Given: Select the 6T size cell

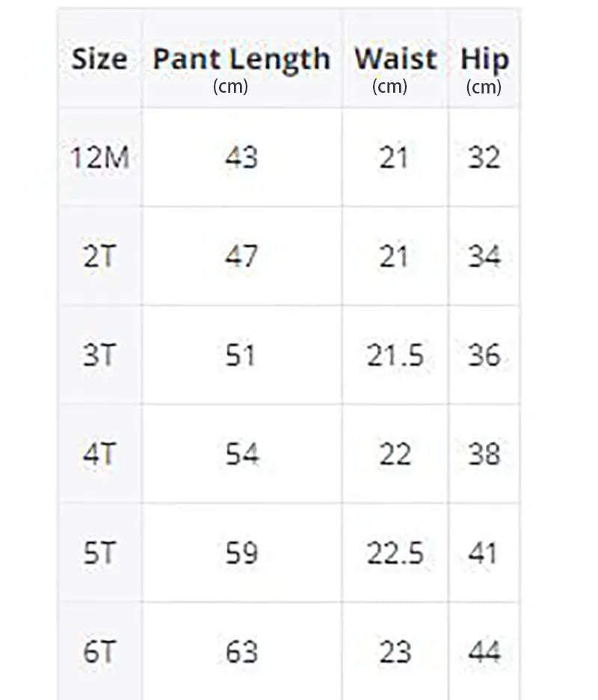Looking at the screenshot, I should pos(100,652).
